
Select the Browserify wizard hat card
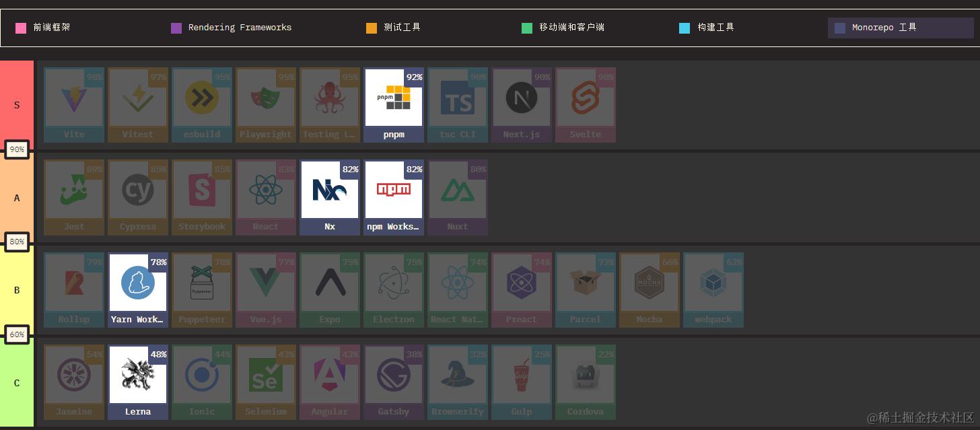coord(458,382)
